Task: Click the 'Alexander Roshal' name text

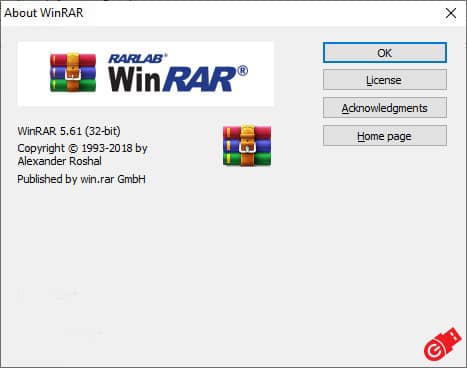Action: click(60, 161)
